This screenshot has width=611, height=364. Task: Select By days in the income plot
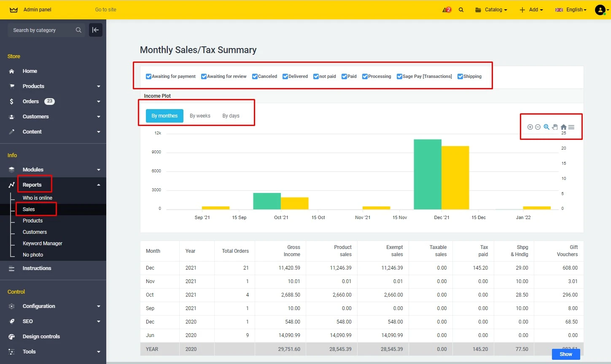tap(230, 115)
